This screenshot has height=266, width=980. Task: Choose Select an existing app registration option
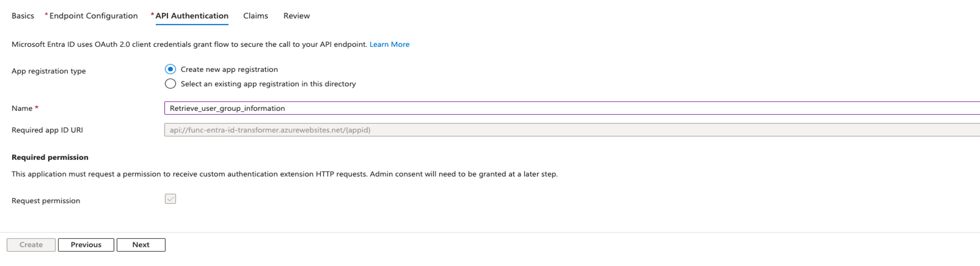coord(170,84)
